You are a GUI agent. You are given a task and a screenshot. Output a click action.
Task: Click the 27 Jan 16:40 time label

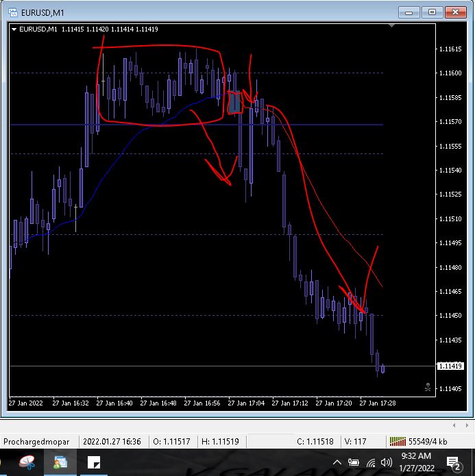(114, 403)
